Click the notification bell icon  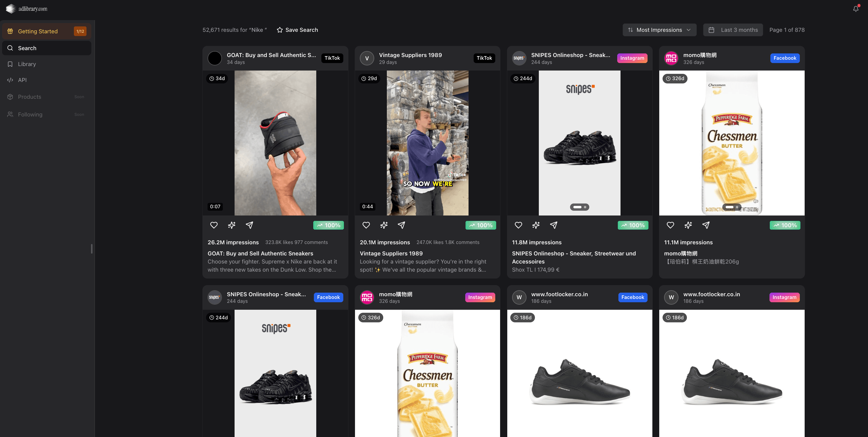[855, 9]
